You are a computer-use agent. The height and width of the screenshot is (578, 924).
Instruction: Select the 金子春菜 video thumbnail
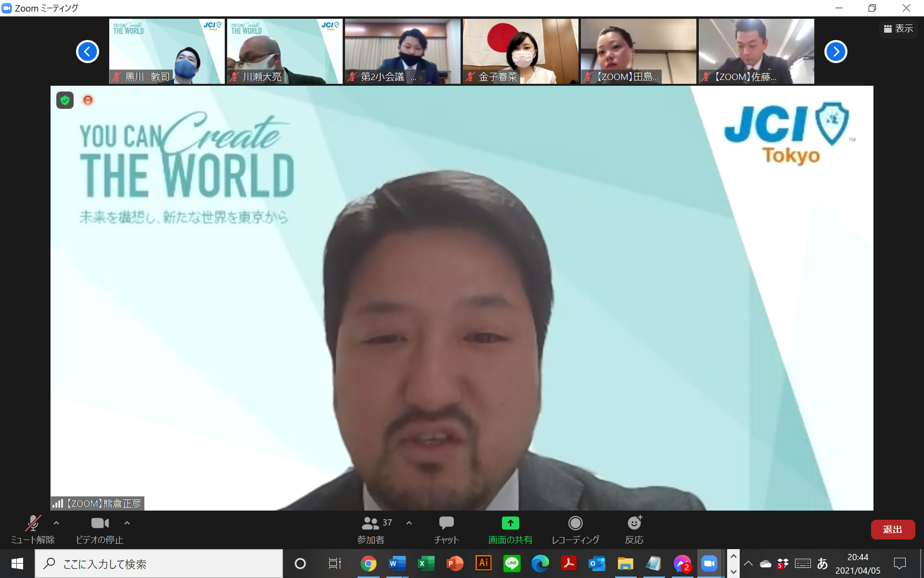[x=520, y=51]
